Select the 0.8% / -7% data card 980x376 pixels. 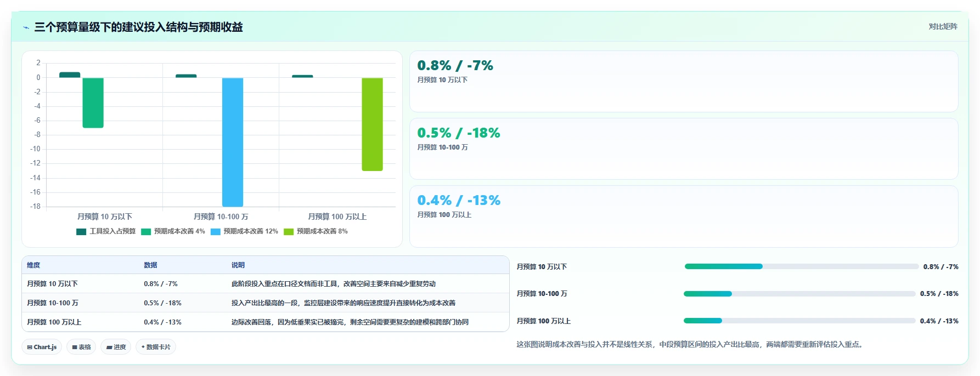684,82
